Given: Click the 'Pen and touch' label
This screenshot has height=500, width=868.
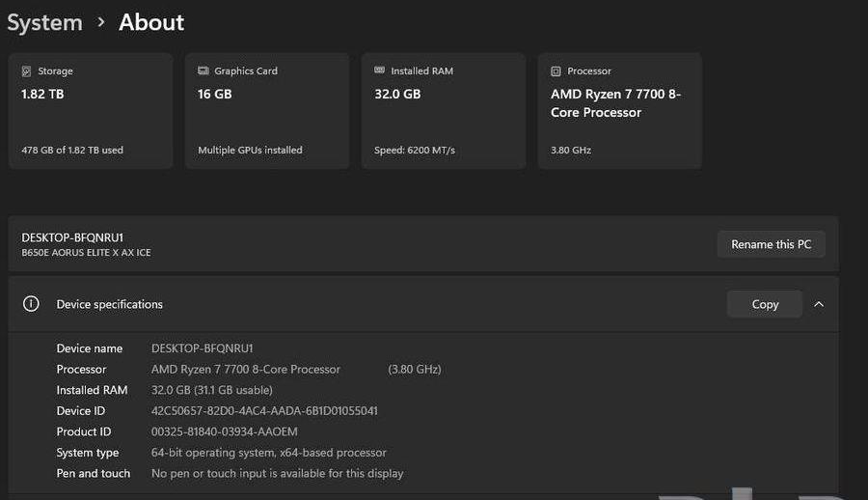Looking at the screenshot, I should coord(93,473).
